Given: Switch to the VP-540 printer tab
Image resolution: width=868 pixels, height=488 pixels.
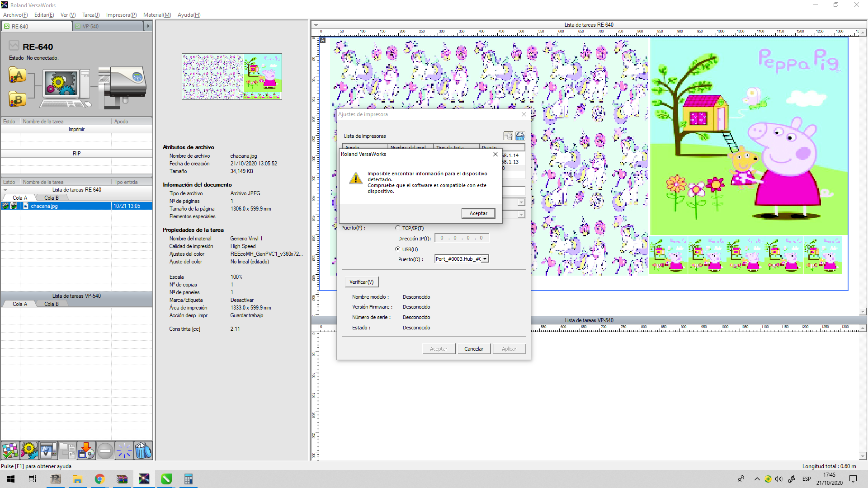Looking at the screenshot, I should [x=108, y=26].
